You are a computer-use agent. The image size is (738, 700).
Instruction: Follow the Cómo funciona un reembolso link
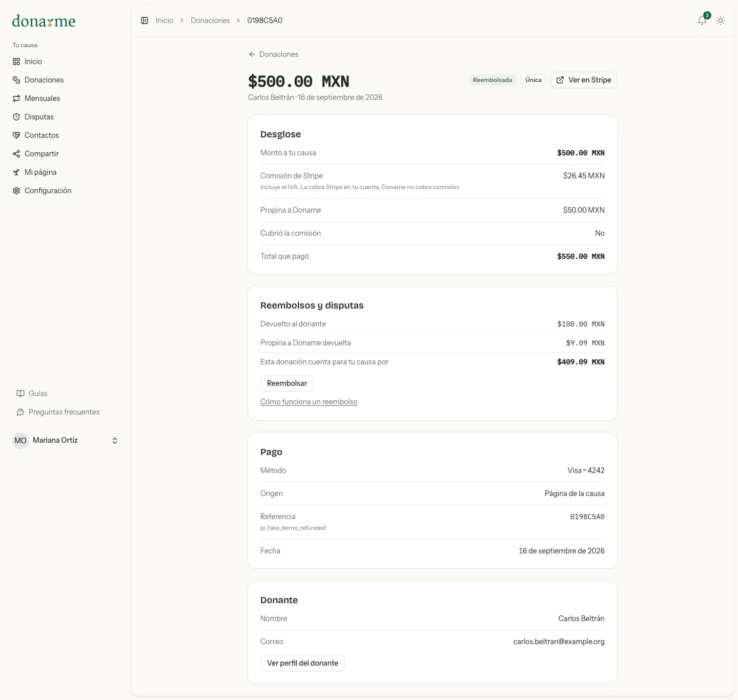coord(309,402)
